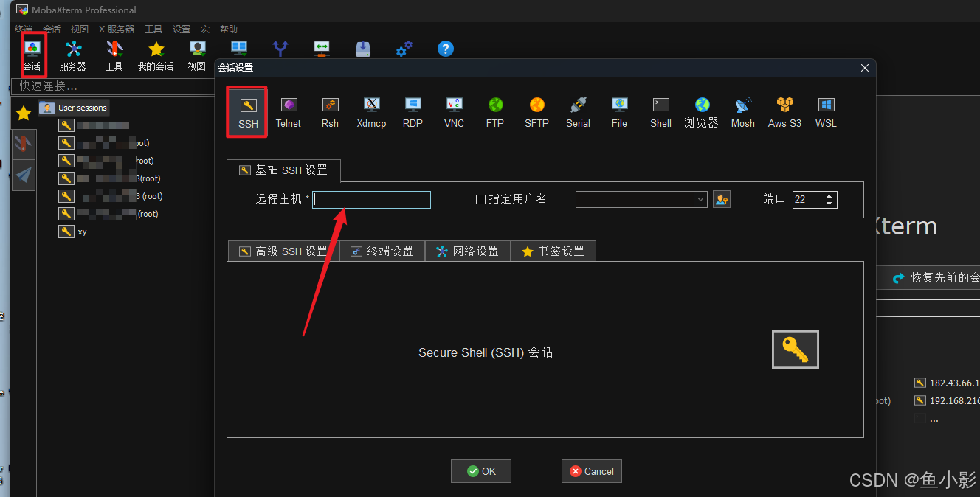Confirm with the OK button

pyautogui.click(x=481, y=471)
